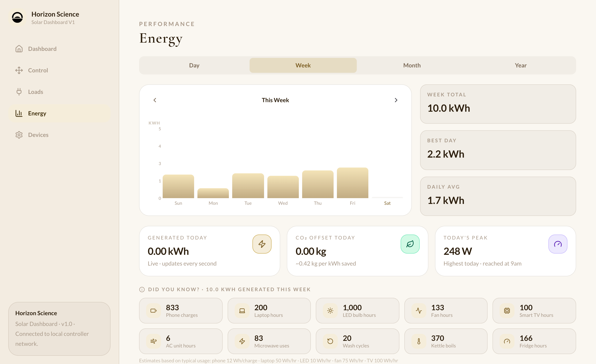Click the Sun bar in the chart

(178, 186)
